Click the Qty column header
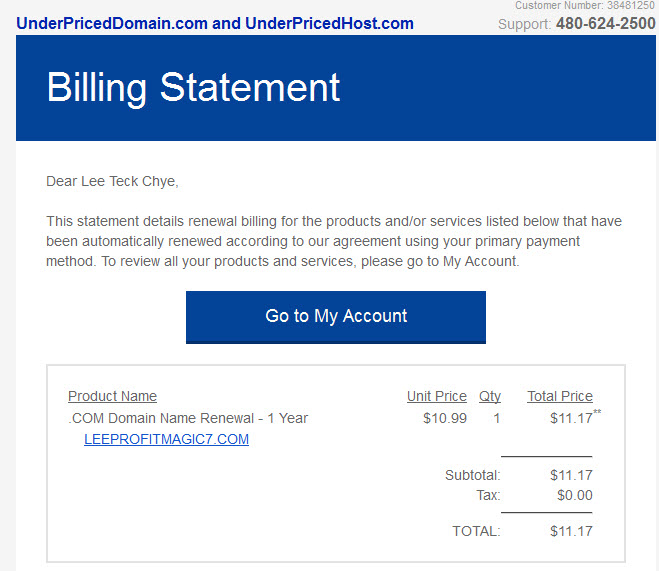The height and width of the screenshot is (571, 659). 490,396
